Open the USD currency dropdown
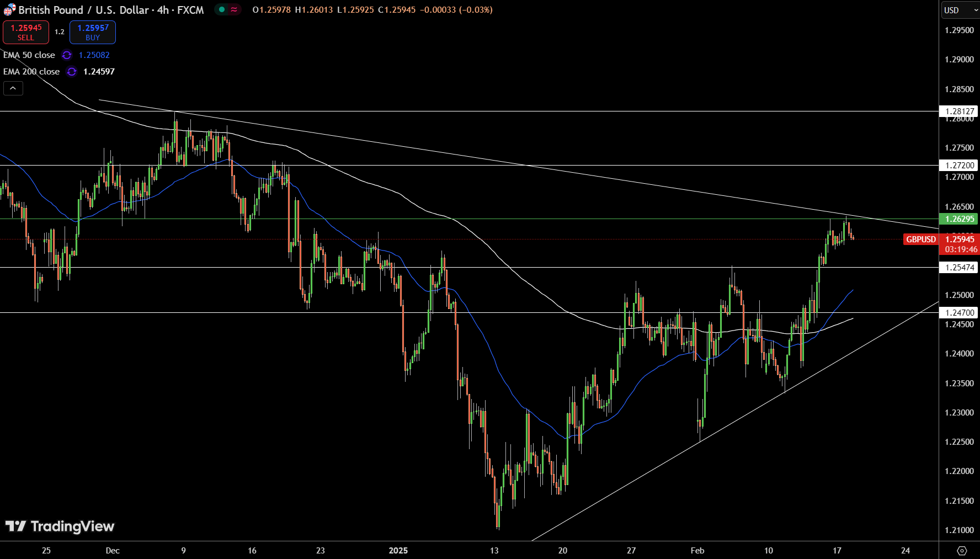980x559 pixels. coord(960,10)
